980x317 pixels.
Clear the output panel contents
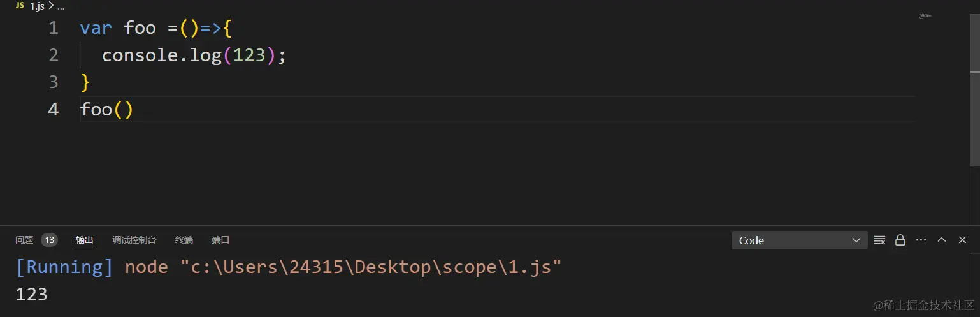[x=879, y=240]
